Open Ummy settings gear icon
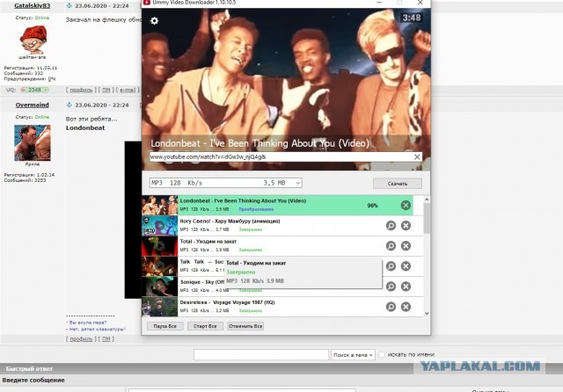 [155, 21]
